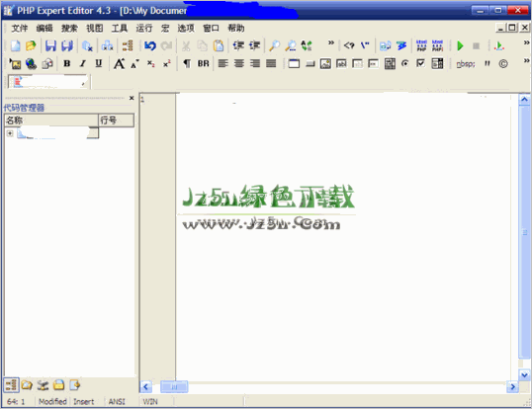Align text center
The image size is (532, 409).
239,63
